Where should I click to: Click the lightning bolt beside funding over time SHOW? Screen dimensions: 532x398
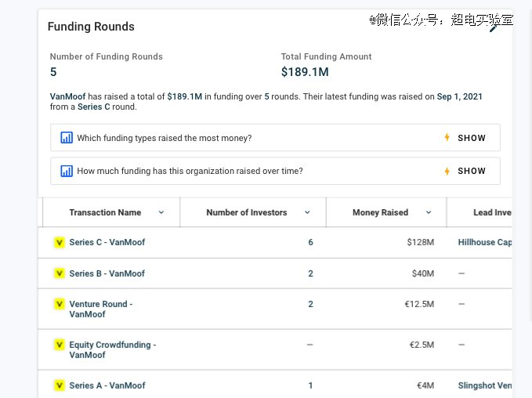tap(447, 171)
